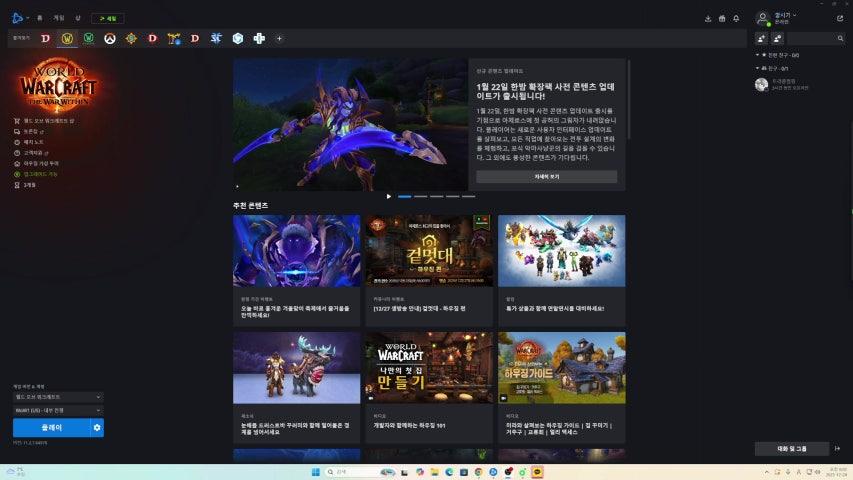Add a game with the plus icon
Viewport: 853px width, 480px height.
pos(279,38)
